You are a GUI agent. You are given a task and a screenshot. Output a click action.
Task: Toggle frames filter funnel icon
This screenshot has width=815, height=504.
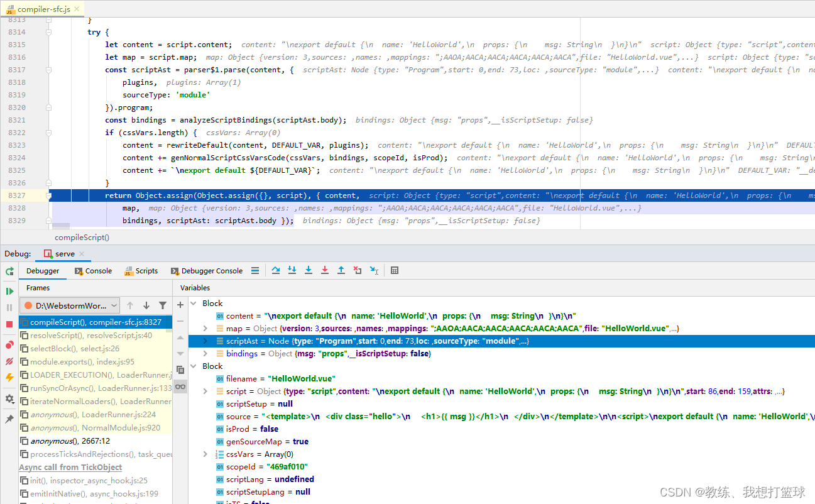(x=163, y=305)
